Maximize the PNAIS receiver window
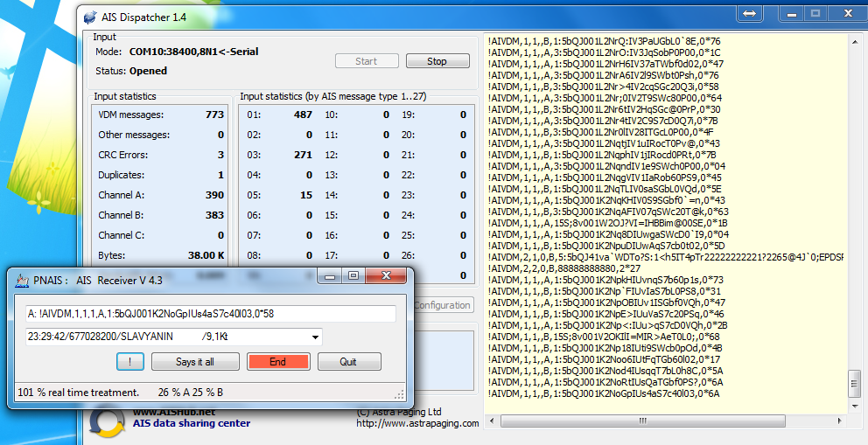The image size is (868, 445). pos(353,276)
